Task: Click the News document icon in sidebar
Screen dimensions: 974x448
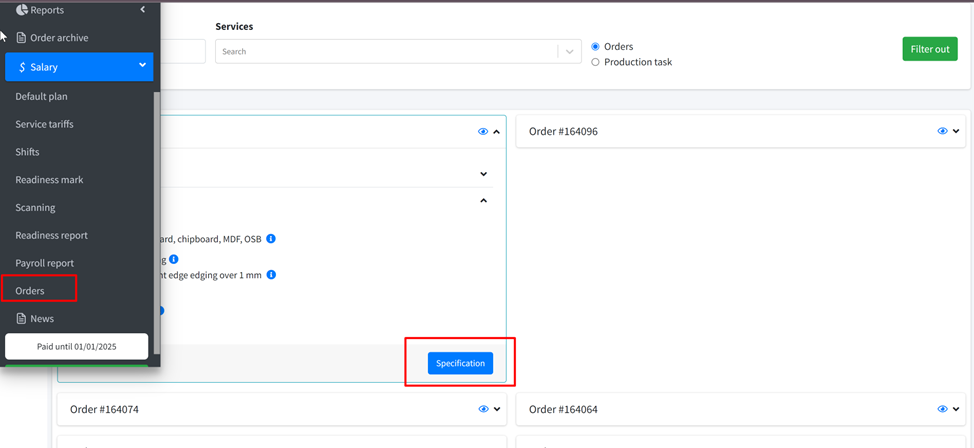Action: tap(21, 318)
